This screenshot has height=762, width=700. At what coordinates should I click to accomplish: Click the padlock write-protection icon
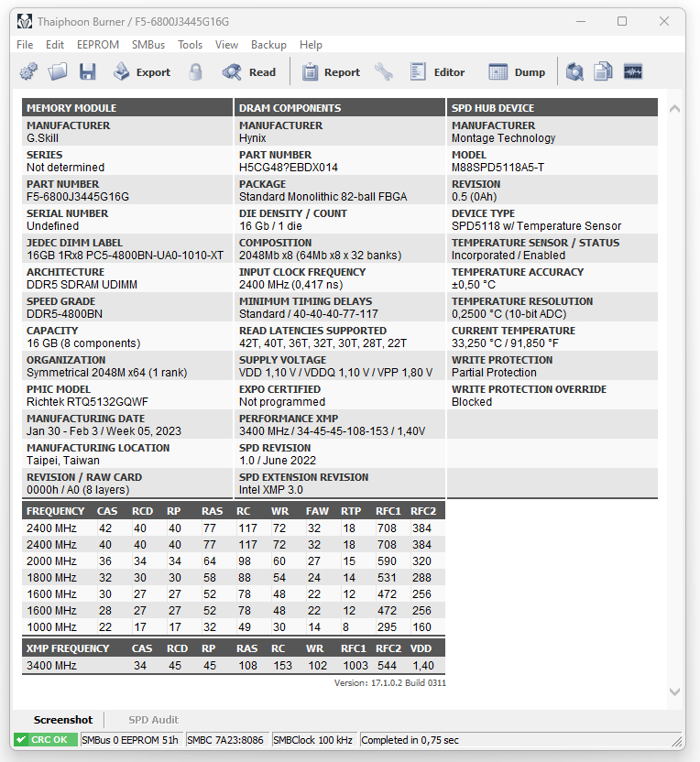195,72
